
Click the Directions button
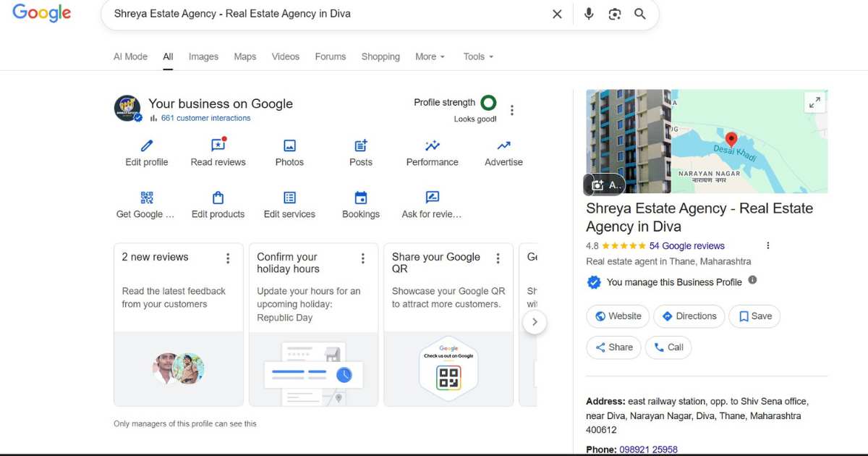point(688,316)
